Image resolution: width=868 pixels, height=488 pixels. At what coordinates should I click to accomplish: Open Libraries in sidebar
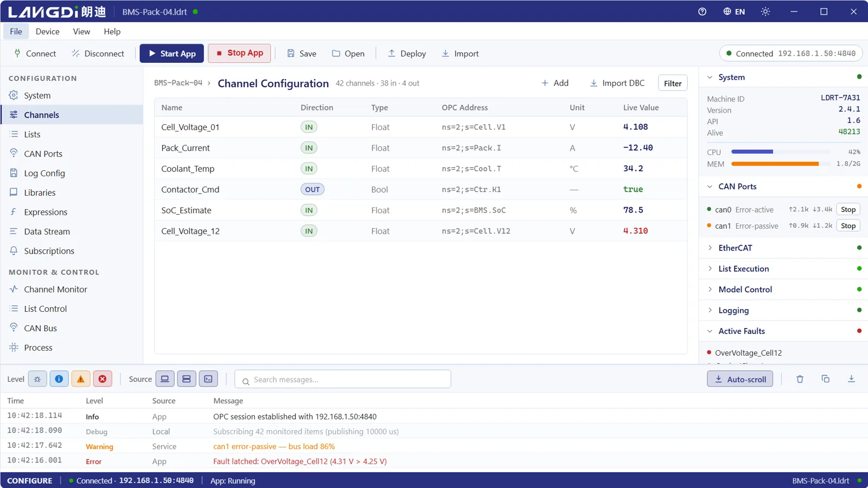72,192
